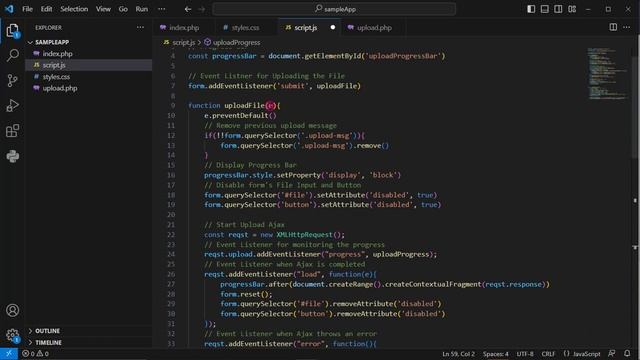The width and height of the screenshot is (640, 360).
Task: Click the 'form.reset();' line
Action: (246, 294)
